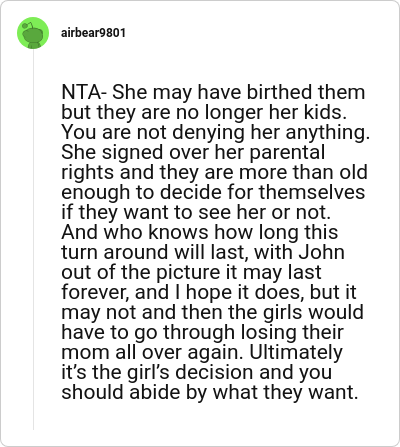This screenshot has height=447, width=400.
Task: Click the line "out of the picture it may last"
Action: tap(191, 272)
